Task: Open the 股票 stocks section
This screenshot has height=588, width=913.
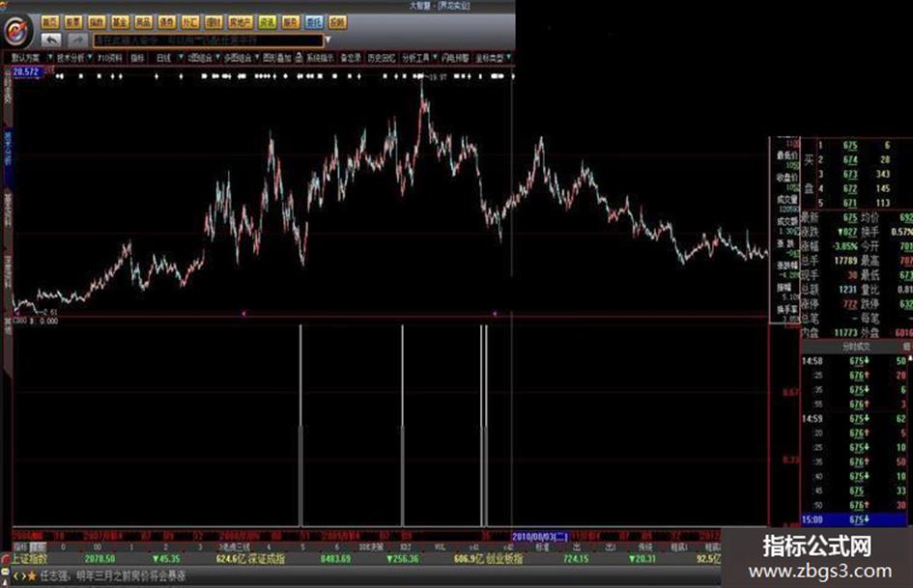Action: click(73, 22)
